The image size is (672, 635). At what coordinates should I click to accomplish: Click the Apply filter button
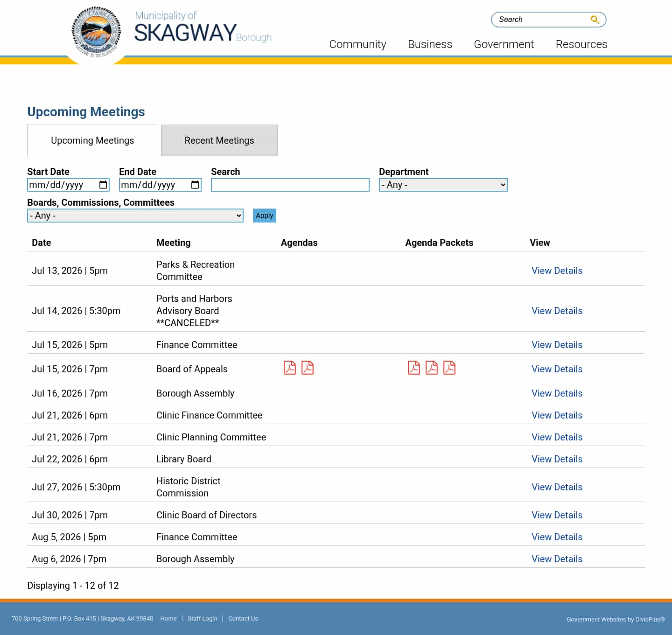tap(265, 216)
